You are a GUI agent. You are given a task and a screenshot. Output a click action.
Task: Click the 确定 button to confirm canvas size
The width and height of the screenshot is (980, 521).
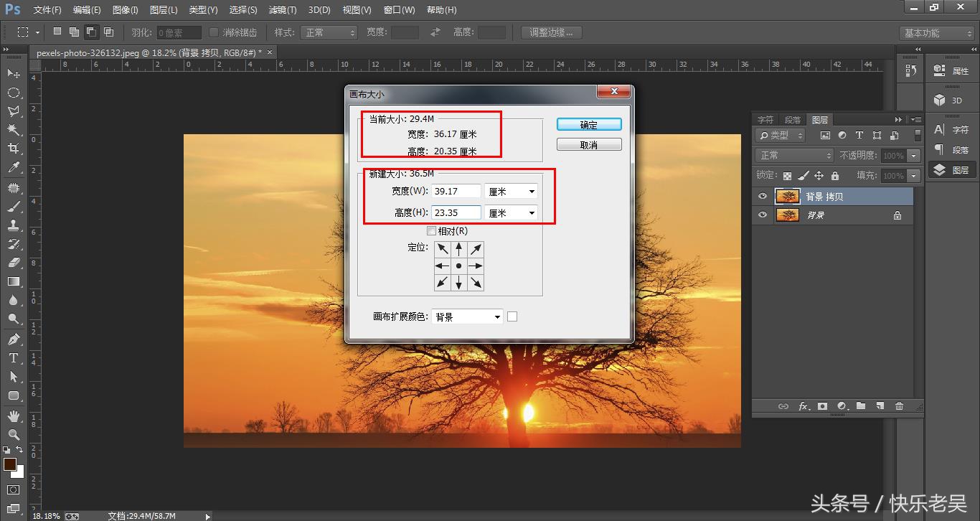tap(588, 123)
